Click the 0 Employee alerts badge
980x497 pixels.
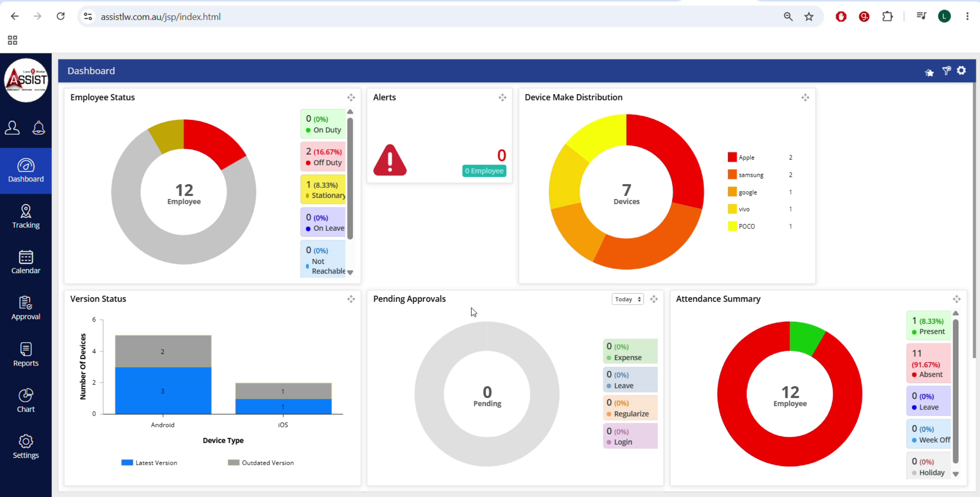484,171
